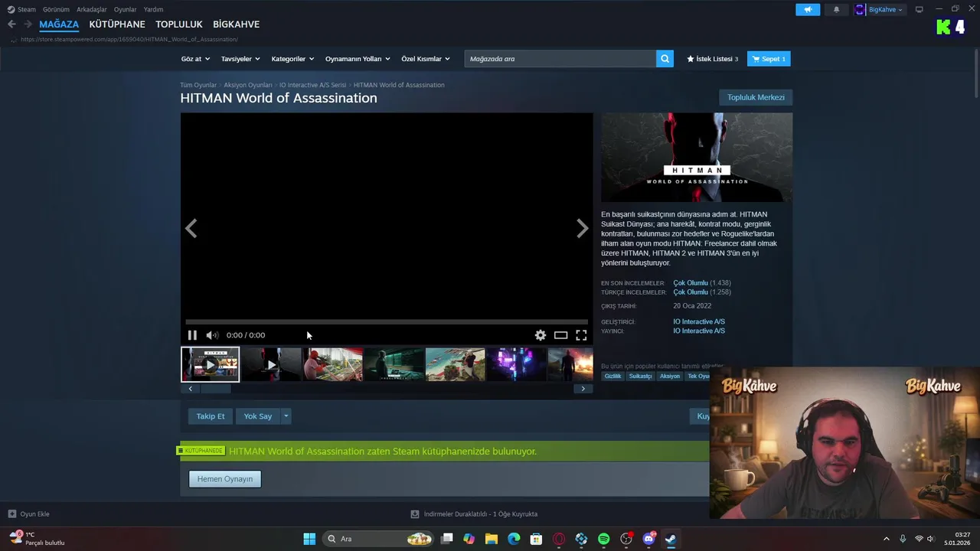Open the Suikastçı tag
The height and width of the screenshot is (551, 980).
click(x=641, y=377)
